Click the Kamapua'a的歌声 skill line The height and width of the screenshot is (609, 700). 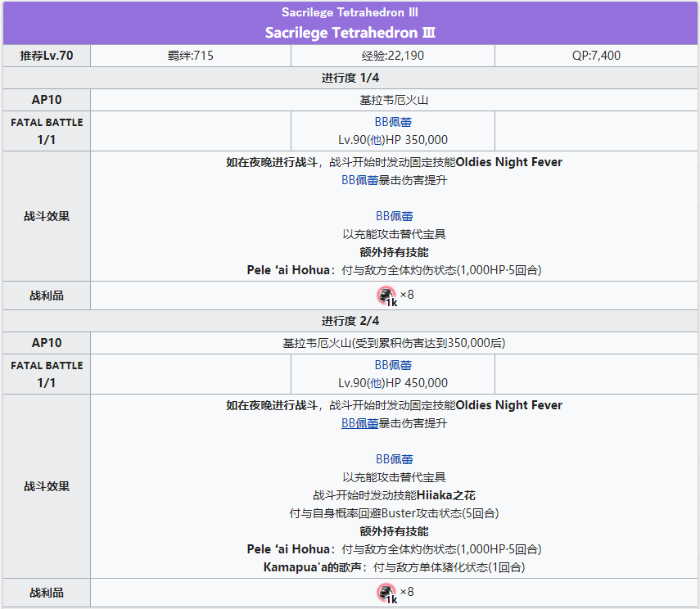click(x=394, y=567)
